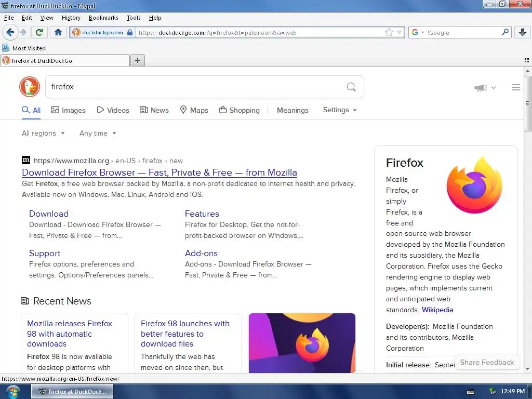Image resolution: width=532 pixels, height=399 pixels.
Task: Open the Tools menu
Action: coord(134,18)
